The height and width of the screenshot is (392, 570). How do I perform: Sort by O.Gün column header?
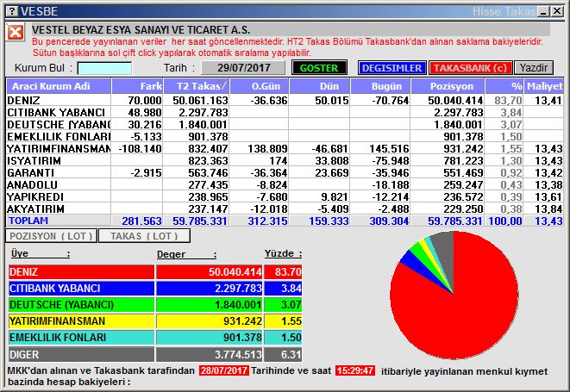pos(260,86)
